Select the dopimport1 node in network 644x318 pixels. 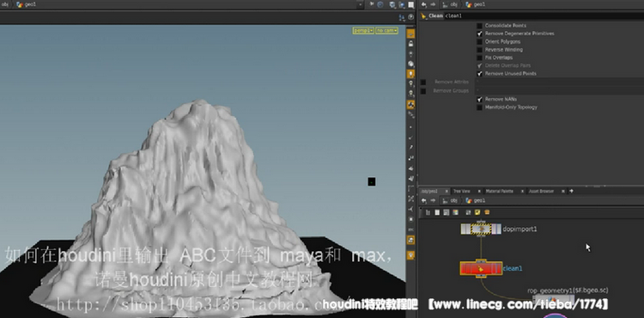coord(481,229)
